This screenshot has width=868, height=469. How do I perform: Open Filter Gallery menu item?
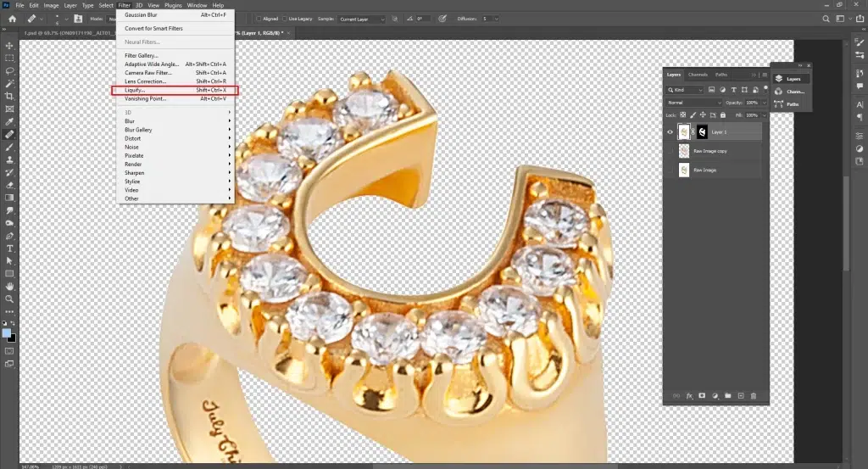[x=175, y=55]
